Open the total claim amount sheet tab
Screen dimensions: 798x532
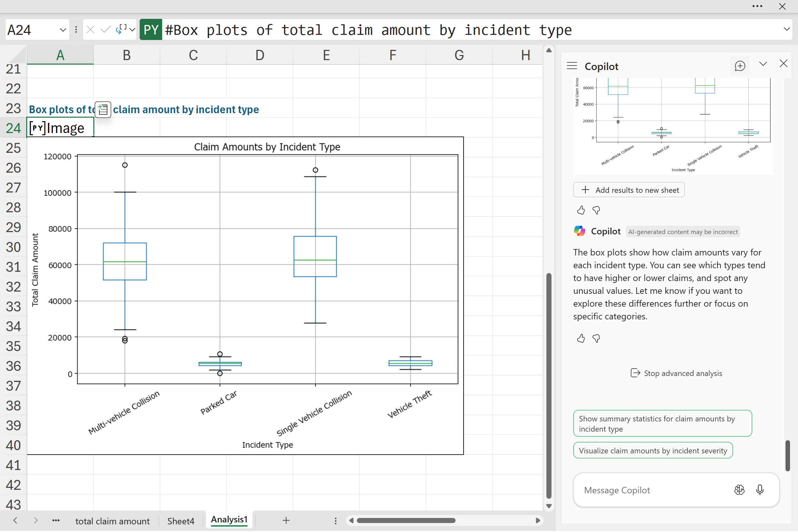[x=112, y=521]
